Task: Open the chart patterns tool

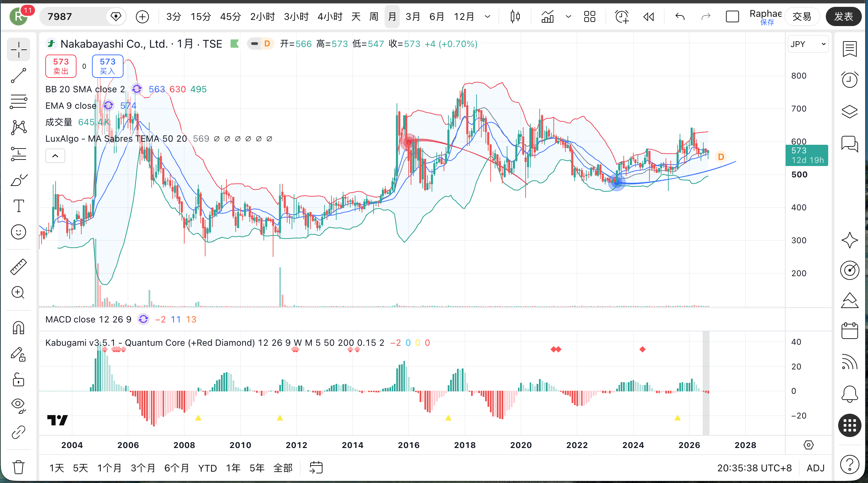Action: (x=19, y=128)
